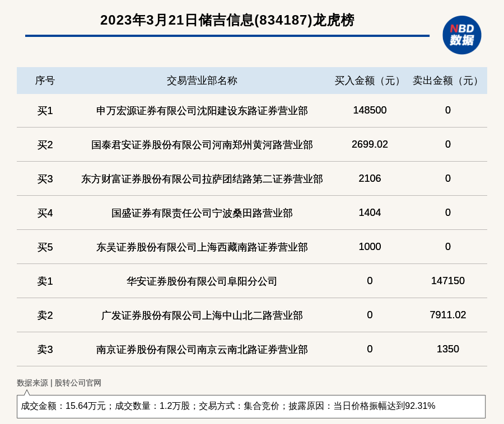Select the 卖2 row label
The height and width of the screenshot is (424, 504).
pos(45,315)
